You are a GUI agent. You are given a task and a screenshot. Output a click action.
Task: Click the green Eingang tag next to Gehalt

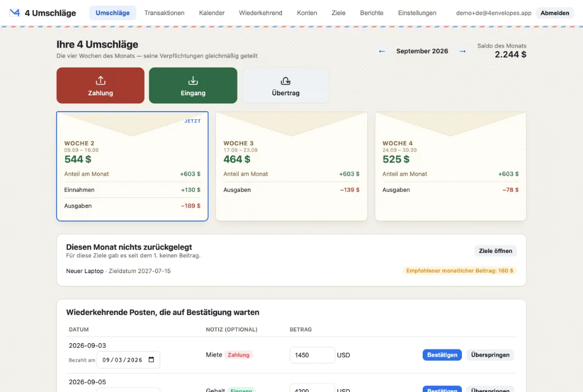pos(241,390)
